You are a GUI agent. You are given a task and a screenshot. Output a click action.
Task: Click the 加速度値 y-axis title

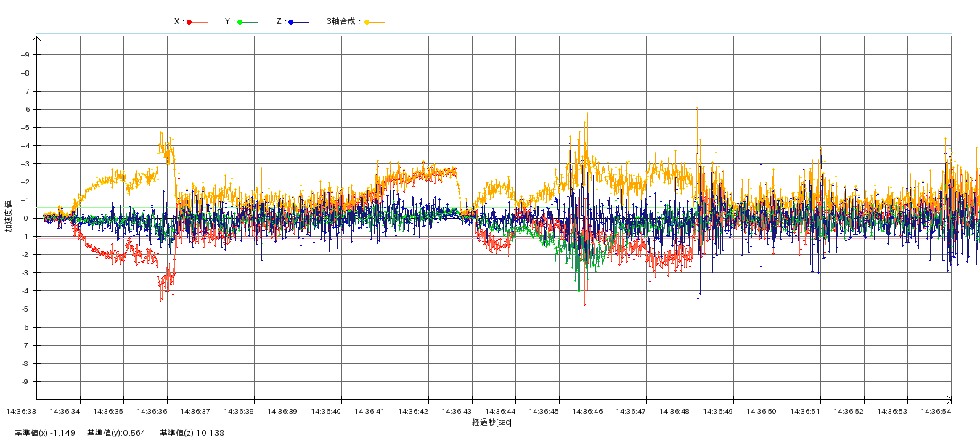click(9, 216)
